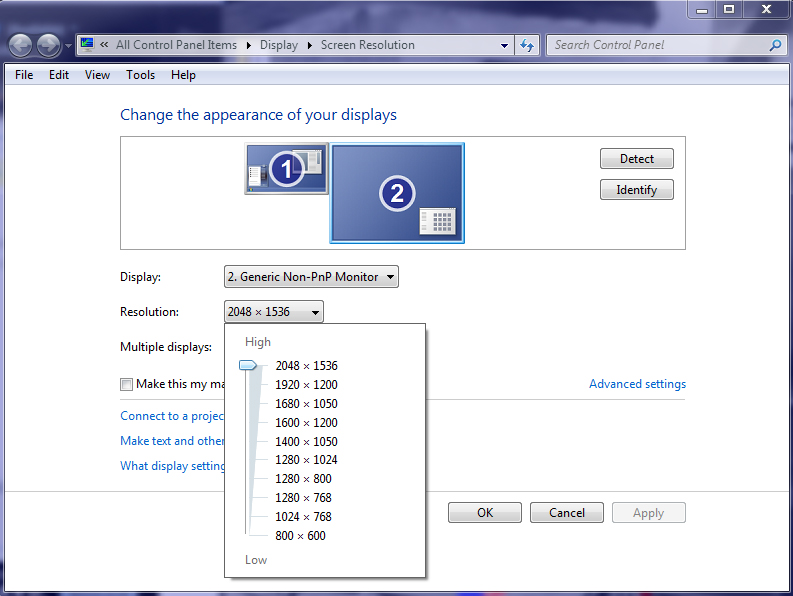Open the Display monitor dropdown

click(x=311, y=277)
